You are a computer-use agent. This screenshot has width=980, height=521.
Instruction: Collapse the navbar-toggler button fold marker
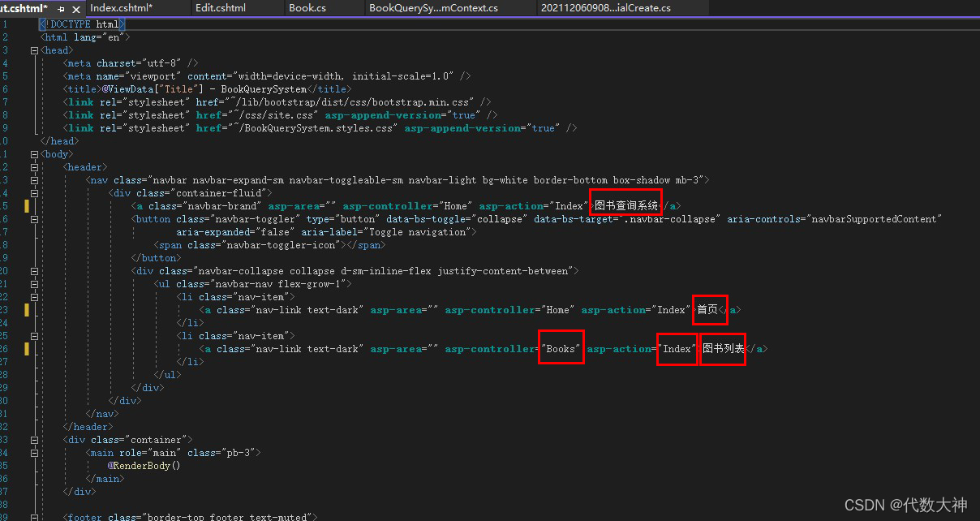(34, 219)
